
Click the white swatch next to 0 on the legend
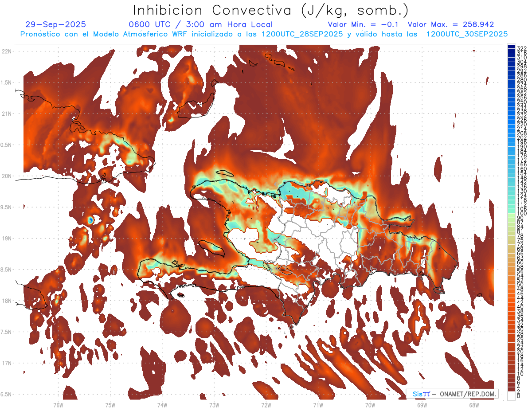[511, 395]
